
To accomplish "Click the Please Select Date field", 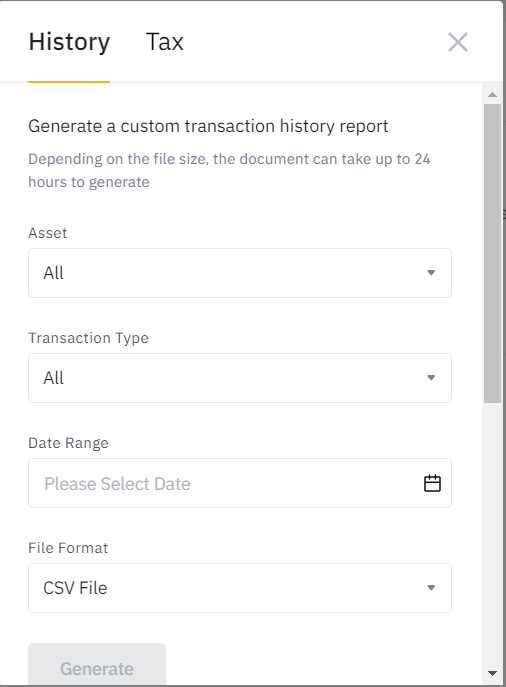I will (240, 483).
